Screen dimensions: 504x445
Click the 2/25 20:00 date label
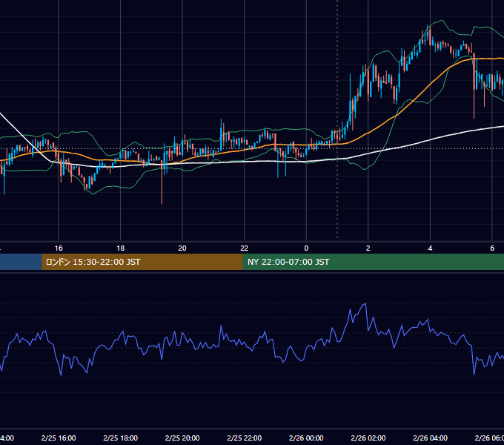pos(182,438)
